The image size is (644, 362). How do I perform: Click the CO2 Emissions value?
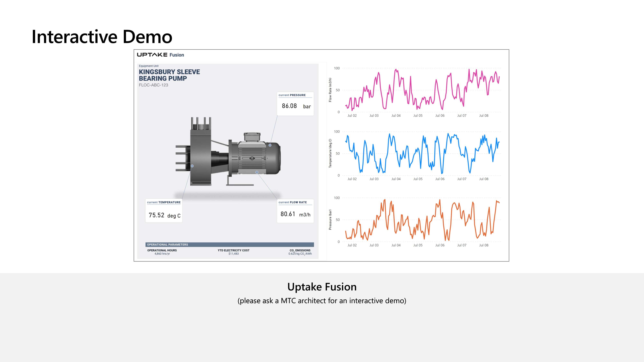tap(300, 254)
